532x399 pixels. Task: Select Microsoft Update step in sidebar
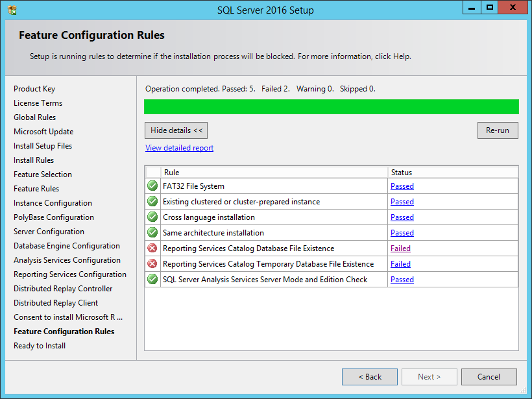(43, 132)
